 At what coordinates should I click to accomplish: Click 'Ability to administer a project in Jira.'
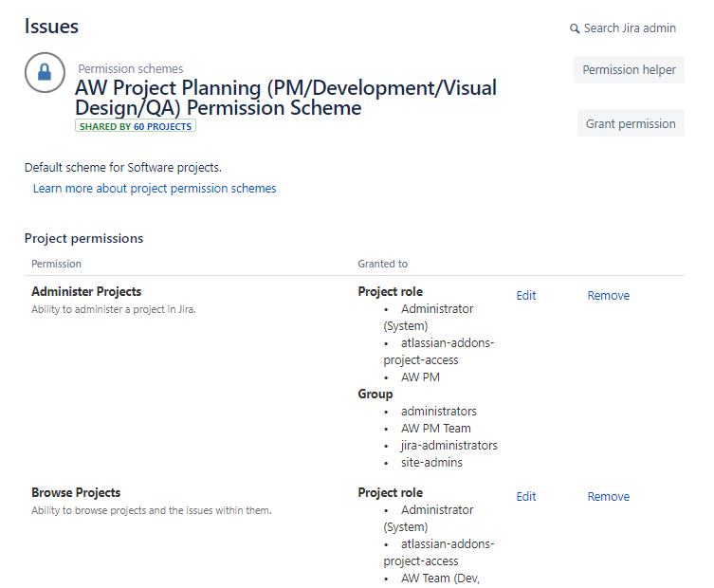pos(114,309)
